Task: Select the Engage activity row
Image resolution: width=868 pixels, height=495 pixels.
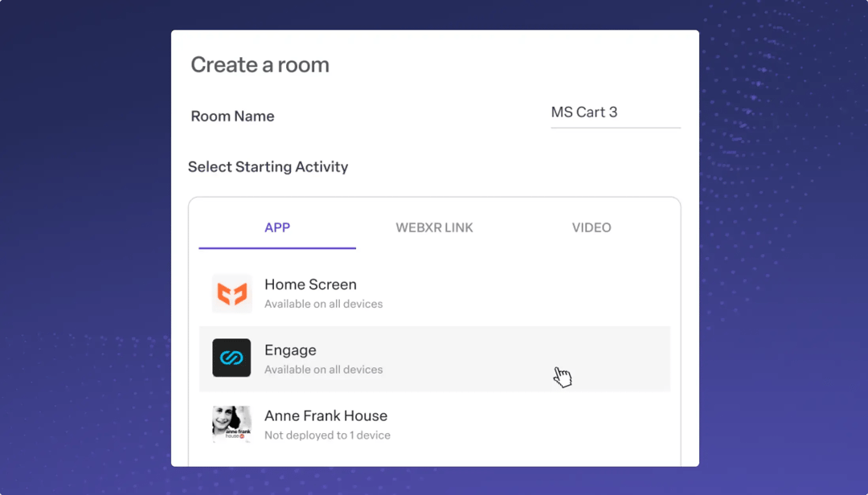Action: tap(434, 358)
